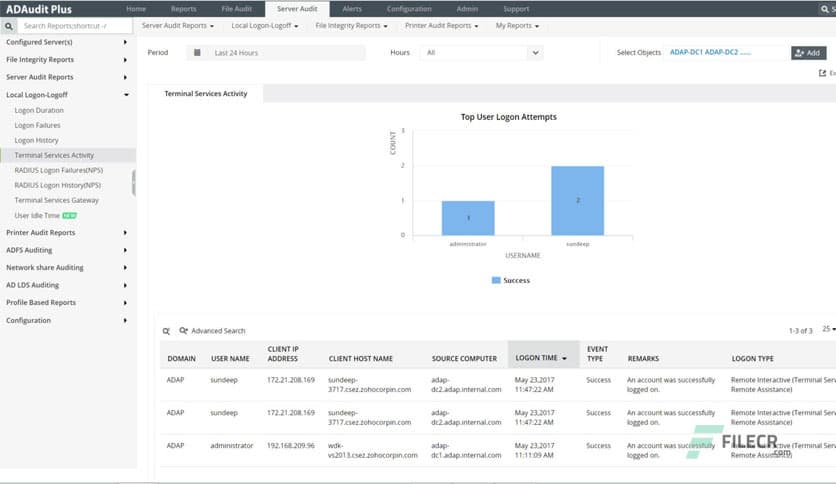
Task: Switch to the File Audit tab
Action: pyautogui.click(x=237, y=9)
